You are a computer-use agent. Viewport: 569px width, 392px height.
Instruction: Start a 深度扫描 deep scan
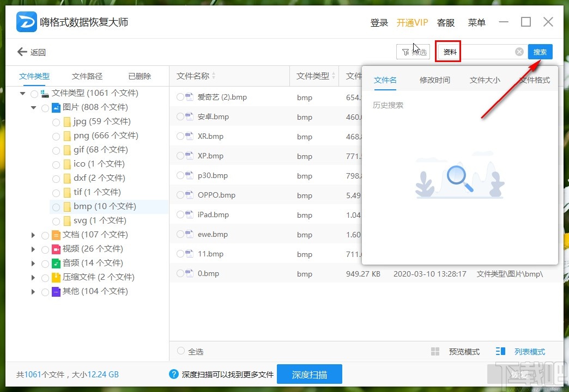(310, 374)
